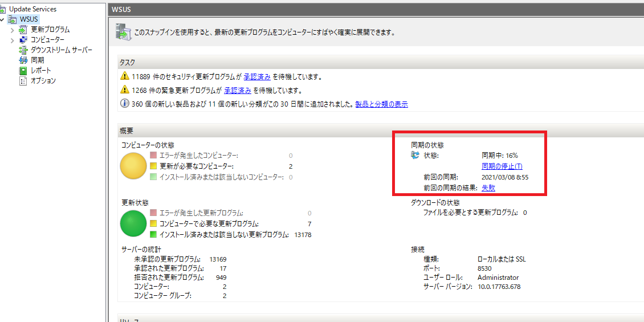Click the red square next to エラーが発生した更新プログラム
The image size is (644, 322).
[154, 213]
